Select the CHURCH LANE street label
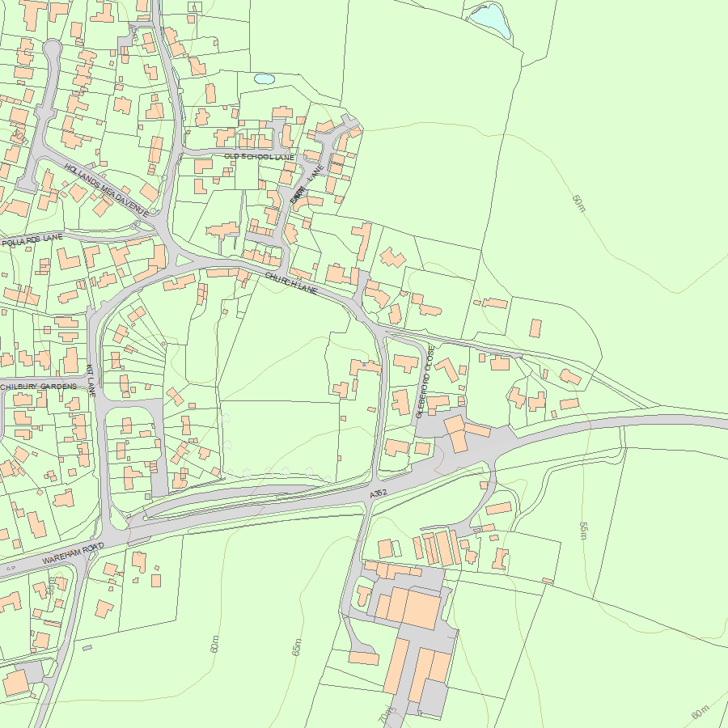The image size is (728, 728). pyautogui.click(x=291, y=283)
